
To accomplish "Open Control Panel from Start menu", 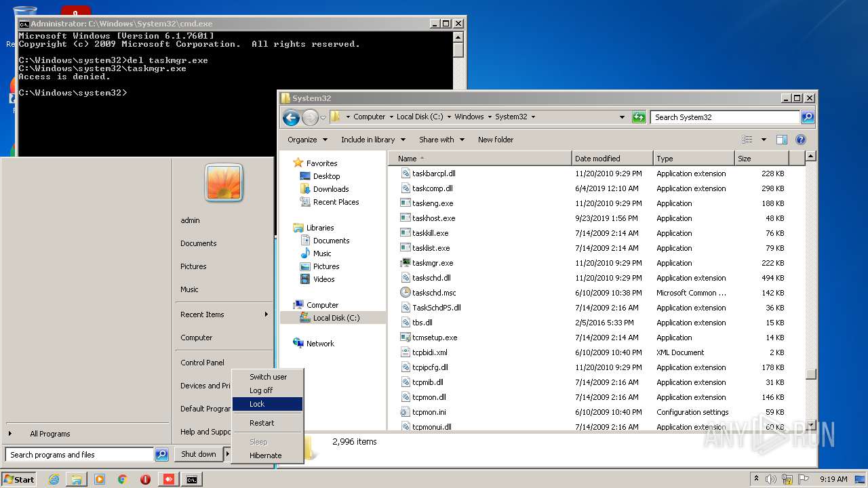I will 202,363.
